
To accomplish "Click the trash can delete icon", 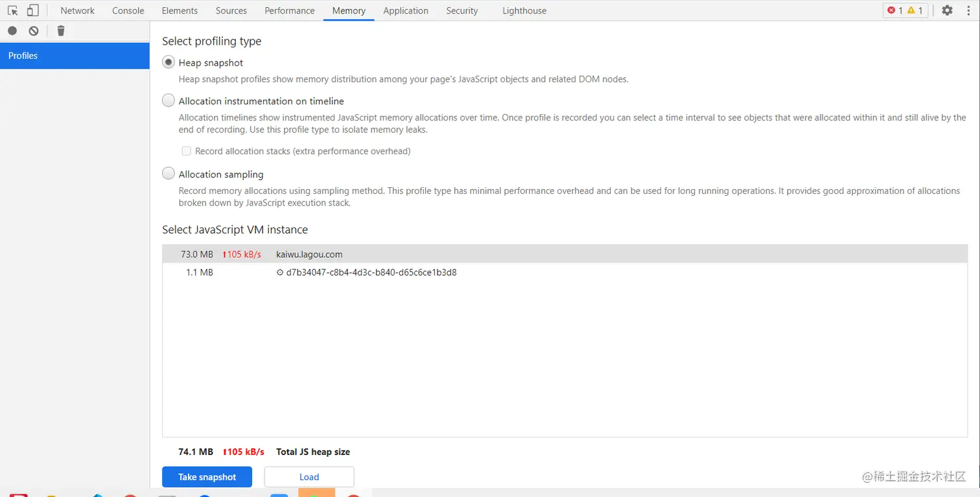I will click(61, 30).
